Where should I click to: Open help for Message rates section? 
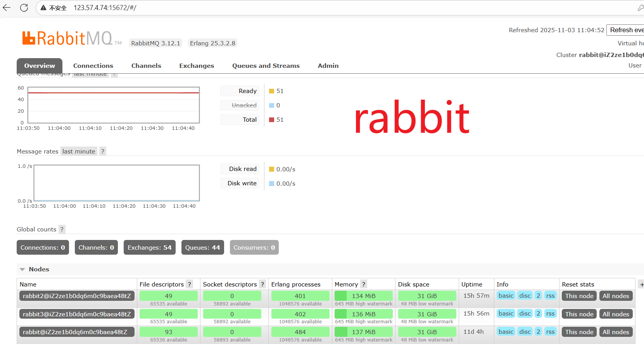click(x=103, y=151)
